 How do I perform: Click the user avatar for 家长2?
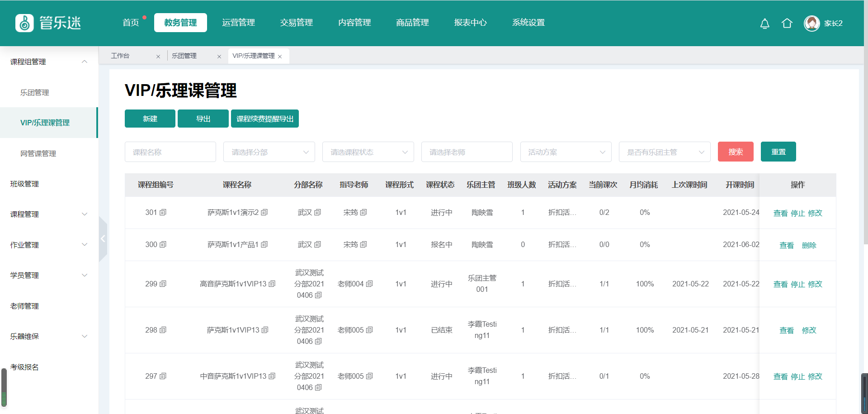[811, 24]
